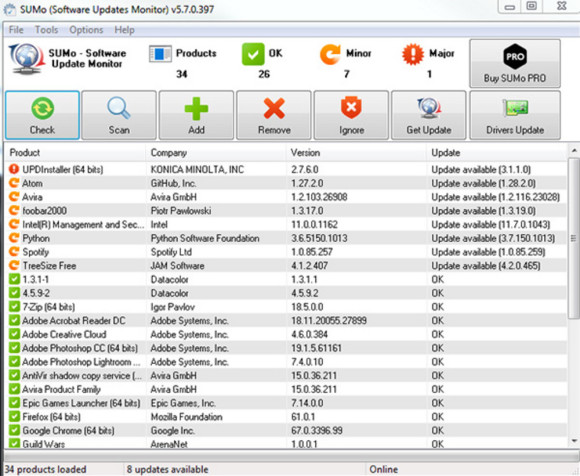Click the green OK icon beside Adobe Photoshop CC

(14, 348)
